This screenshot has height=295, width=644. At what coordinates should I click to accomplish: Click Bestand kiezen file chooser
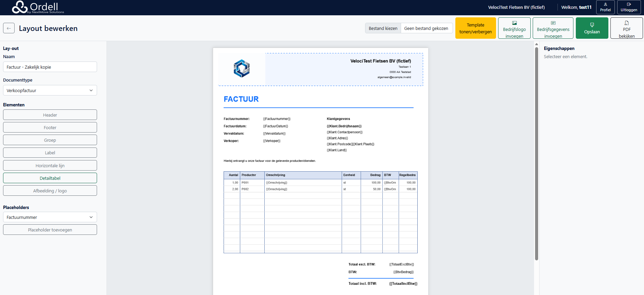pyautogui.click(x=383, y=28)
